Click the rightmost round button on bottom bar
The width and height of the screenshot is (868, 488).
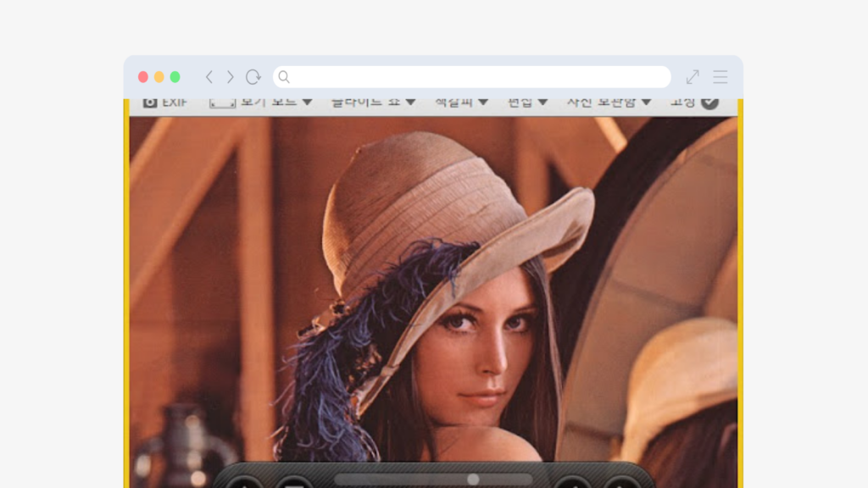[x=623, y=483]
